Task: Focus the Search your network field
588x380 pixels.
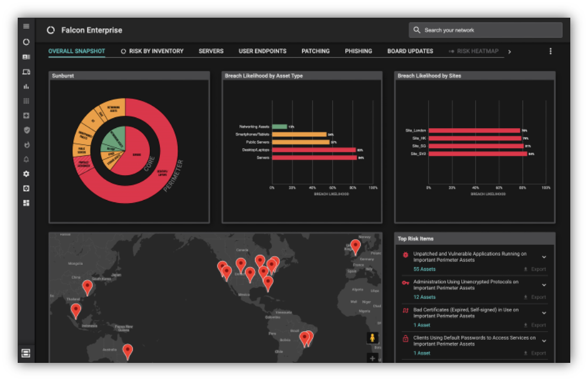Action: coord(485,30)
